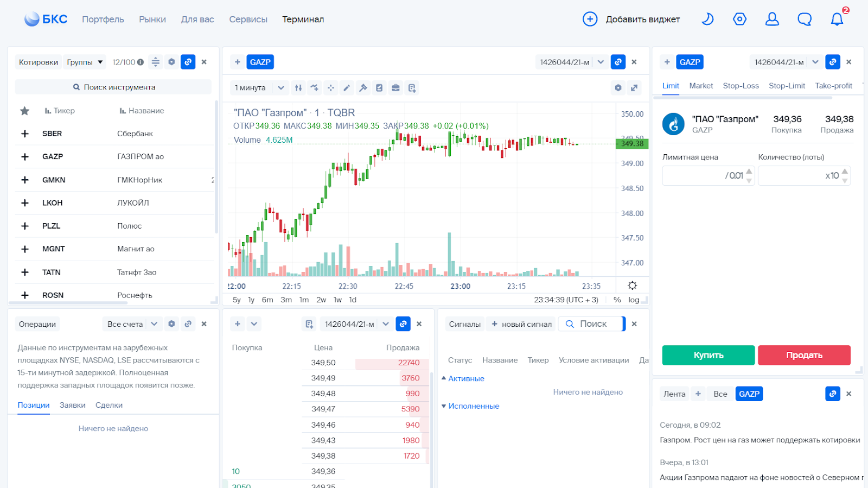Viewport: 868px width, 488px height.
Task: Click the Количество (лоты) input field
Action: click(x=804, y=176)
